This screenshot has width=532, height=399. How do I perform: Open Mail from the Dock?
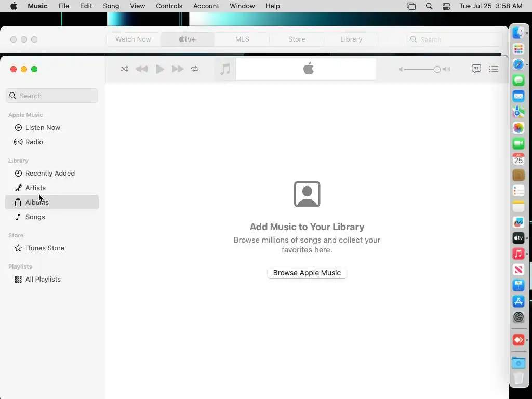[x=518, y=96]
